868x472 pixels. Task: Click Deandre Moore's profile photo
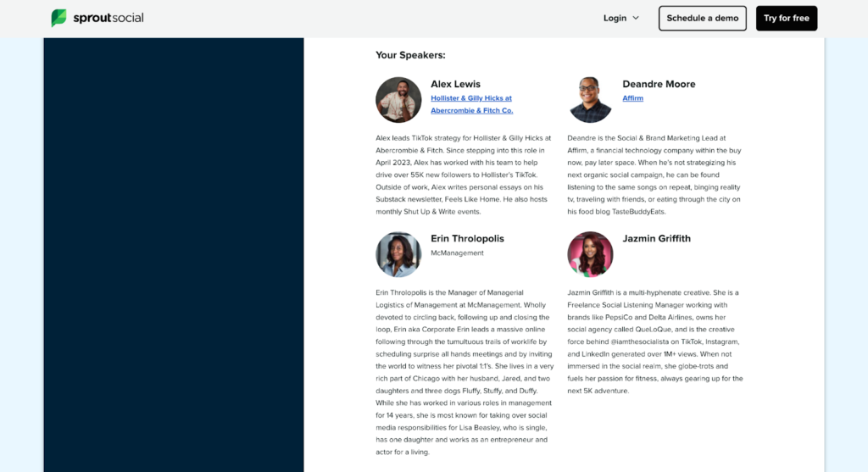click(x=590, y=100)
